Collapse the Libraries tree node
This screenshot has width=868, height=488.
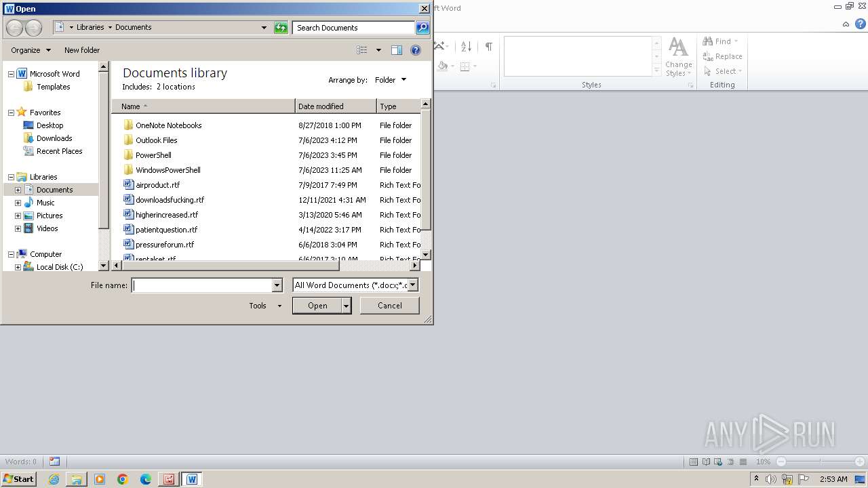(11, 177)
